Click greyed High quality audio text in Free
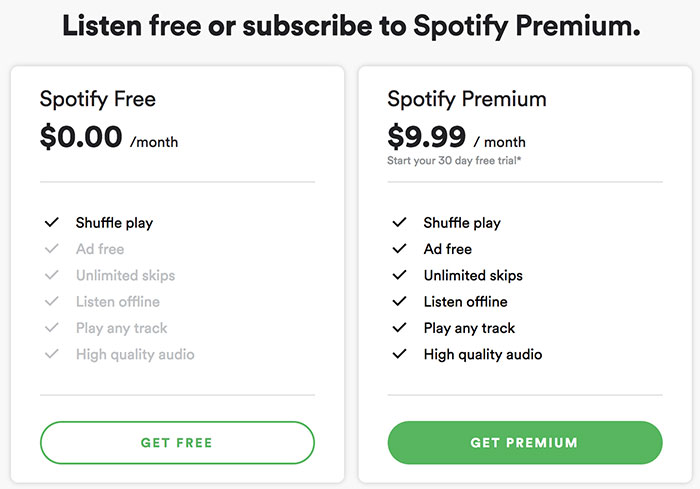This screenshot has height=489, width=700. point(135,354)
